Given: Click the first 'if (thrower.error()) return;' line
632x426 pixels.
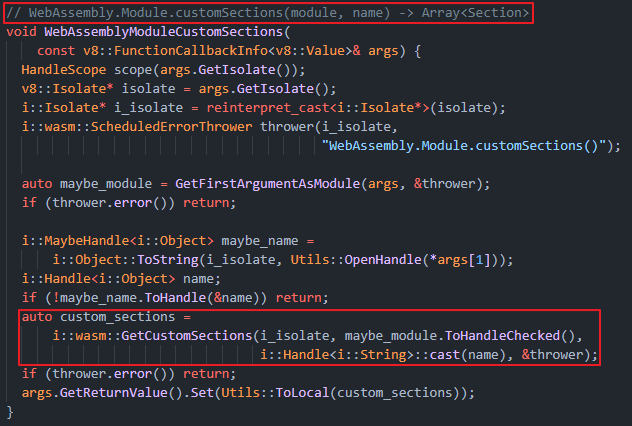Looking at the screenshot, I should click(x=129, y=203).
